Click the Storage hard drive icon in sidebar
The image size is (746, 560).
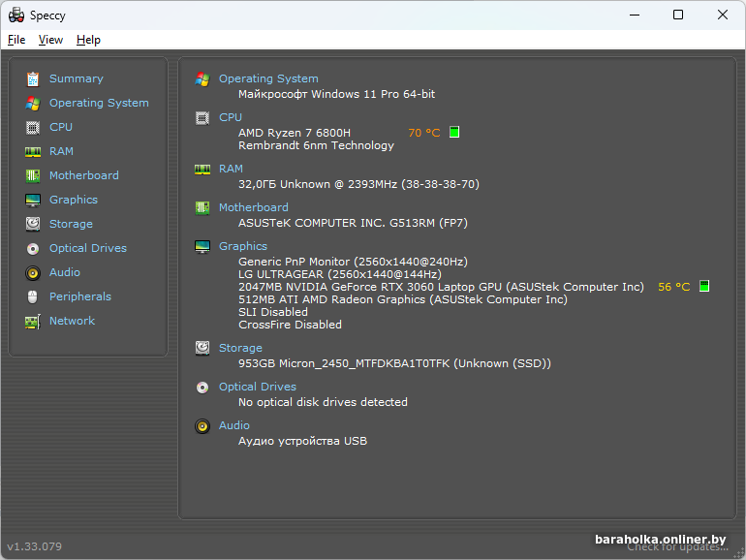33,224
